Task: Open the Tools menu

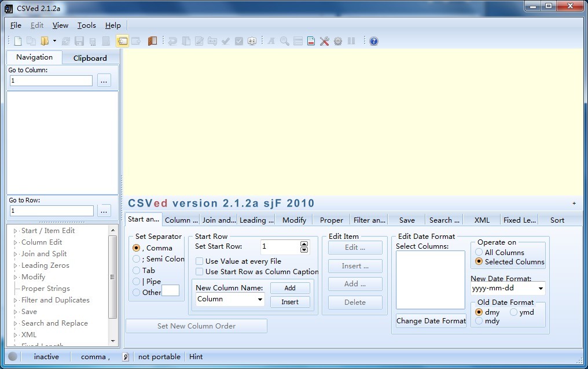Action: (x=86, y=25)
